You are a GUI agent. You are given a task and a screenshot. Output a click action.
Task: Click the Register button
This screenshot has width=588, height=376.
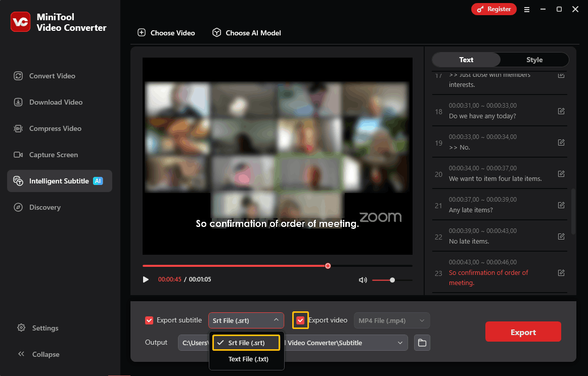pos(493,9)
